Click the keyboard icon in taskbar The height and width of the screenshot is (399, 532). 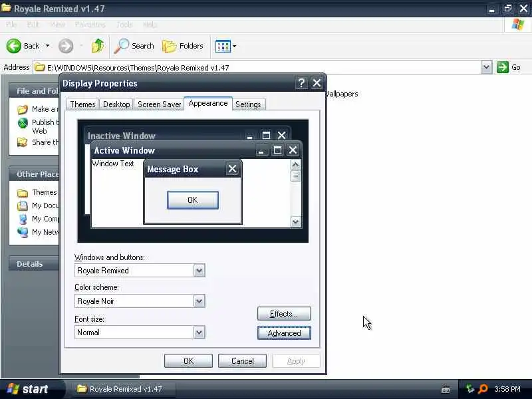(x=446, y=390)
